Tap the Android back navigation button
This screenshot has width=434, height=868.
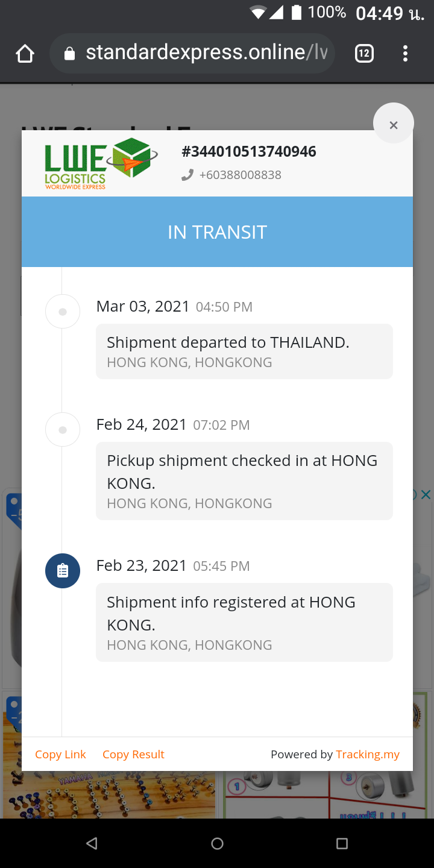click(x=92, y=843)
